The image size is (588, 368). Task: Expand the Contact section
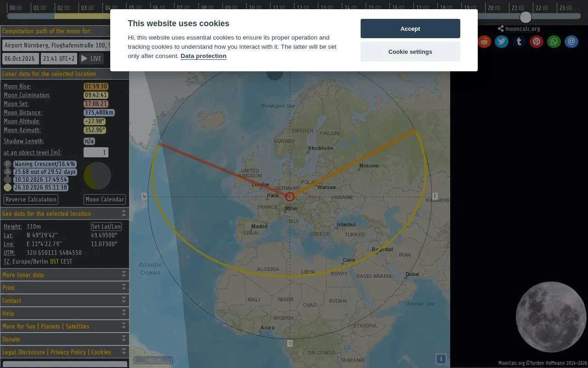[64, 300]
